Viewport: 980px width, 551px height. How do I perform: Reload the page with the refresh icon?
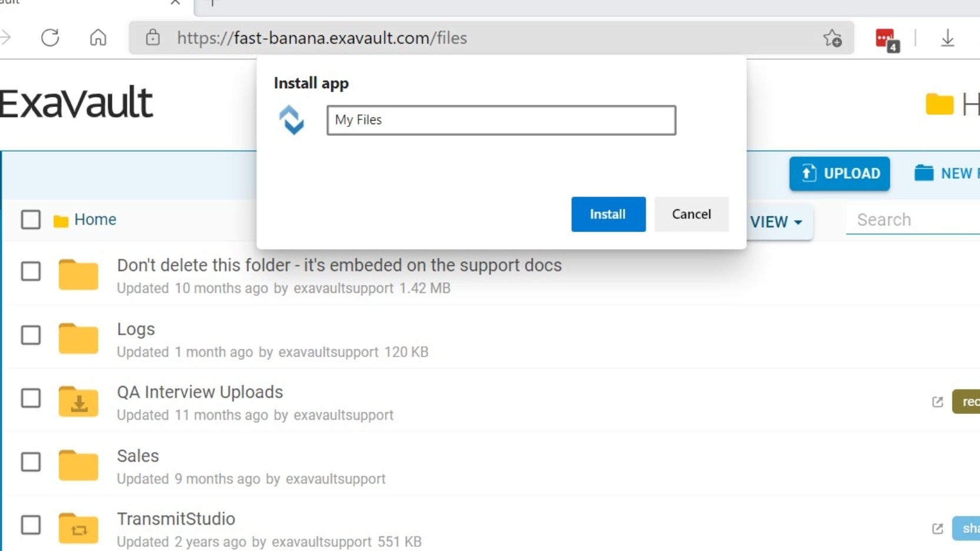(50, 38)
